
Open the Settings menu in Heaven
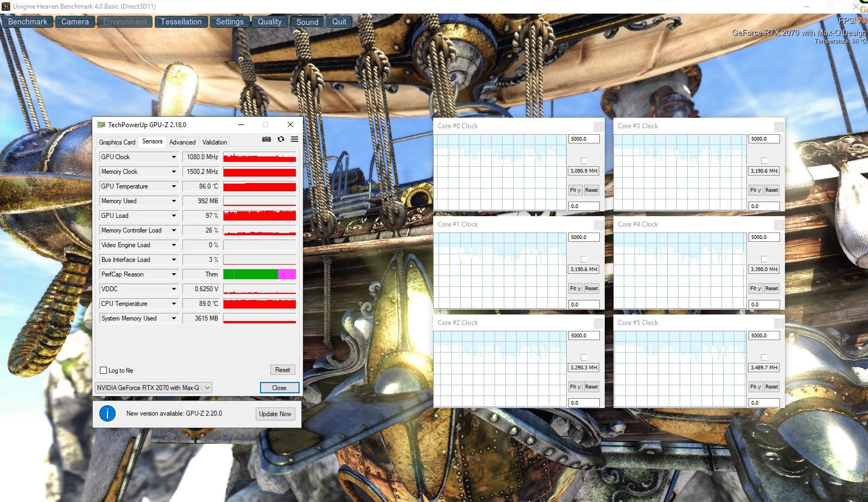tap(230, 22)
